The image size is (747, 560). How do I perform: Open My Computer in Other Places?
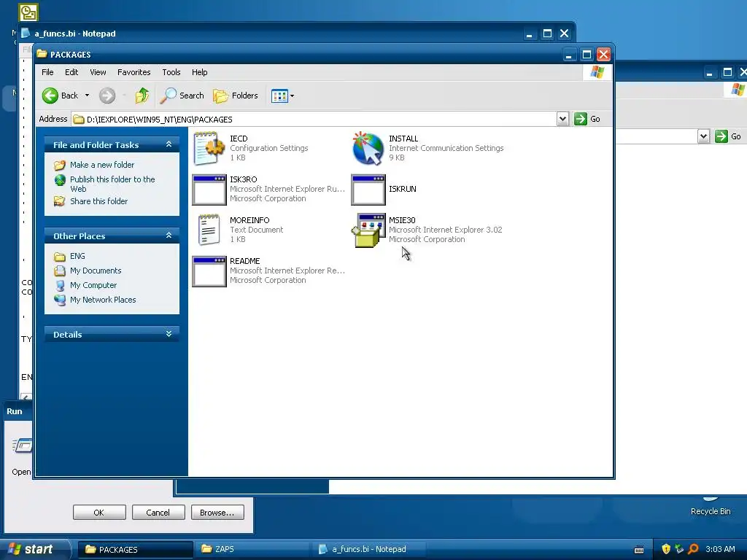(x=93, y=285)
